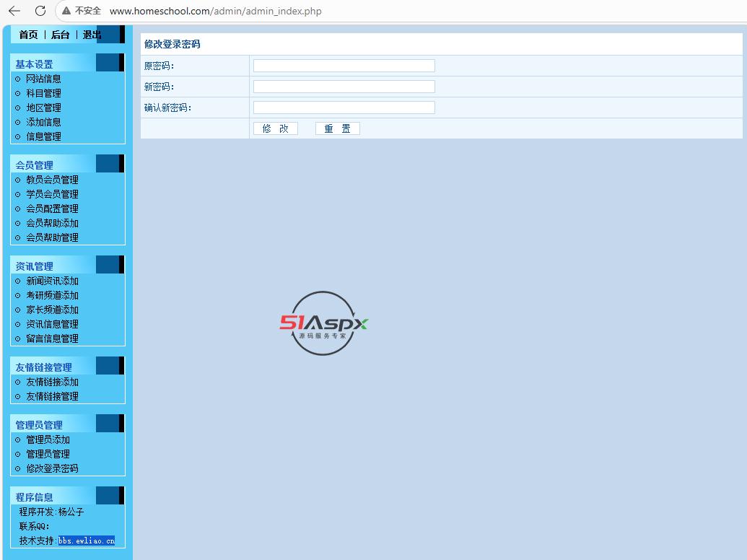This screenshot has height=560, width=747.
Task: Click the 重置 button
Action: click(x=337, y=128)
